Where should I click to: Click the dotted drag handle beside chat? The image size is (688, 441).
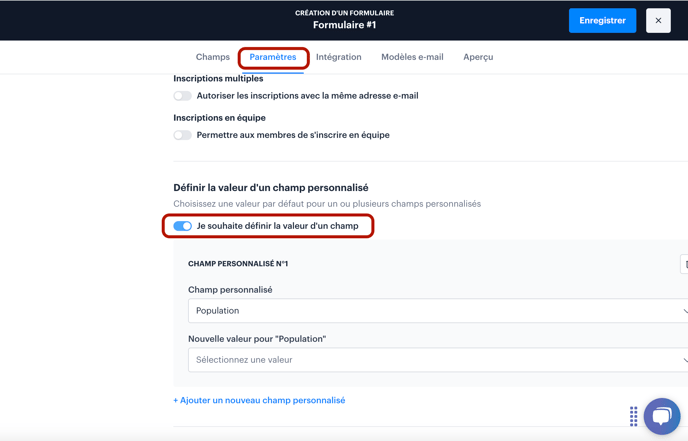coord(634,416)
